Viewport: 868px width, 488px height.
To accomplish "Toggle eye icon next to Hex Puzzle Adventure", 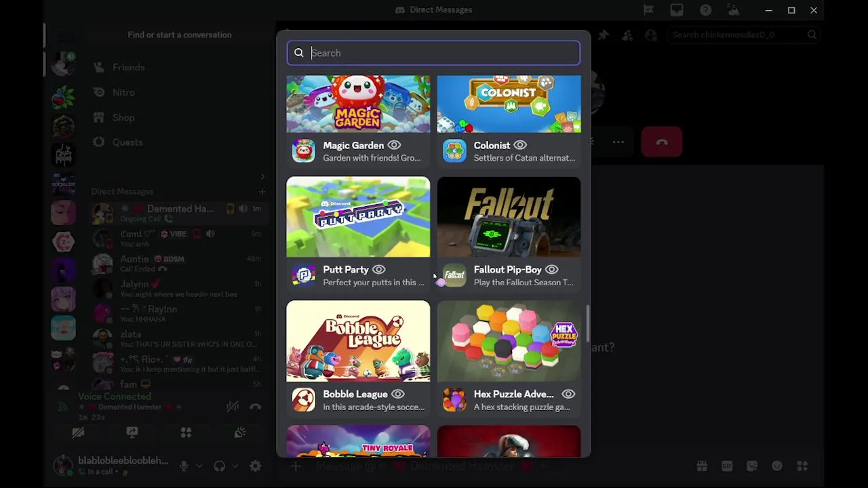I will [568, 394].
